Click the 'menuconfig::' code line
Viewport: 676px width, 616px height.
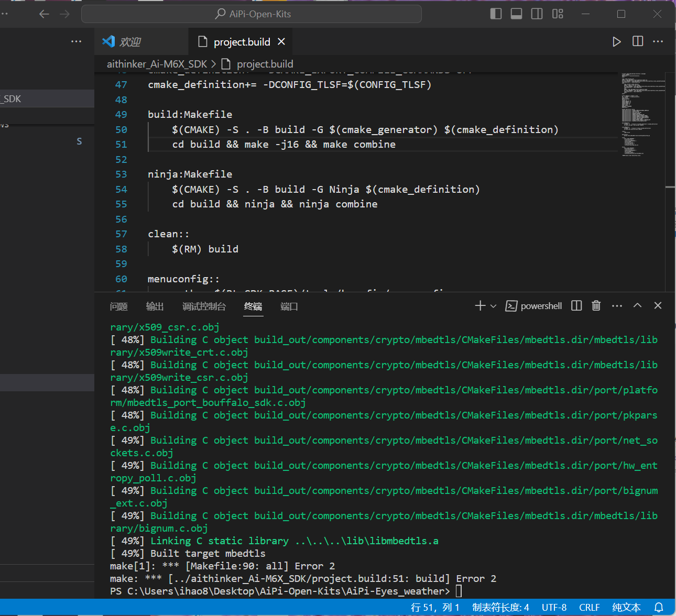click(184, 279)
